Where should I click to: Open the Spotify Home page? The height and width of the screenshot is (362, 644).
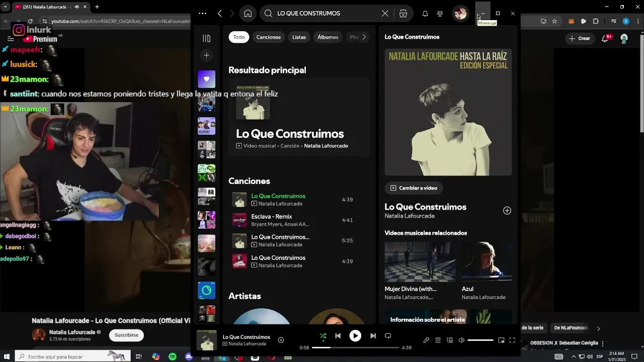point(248,14)
